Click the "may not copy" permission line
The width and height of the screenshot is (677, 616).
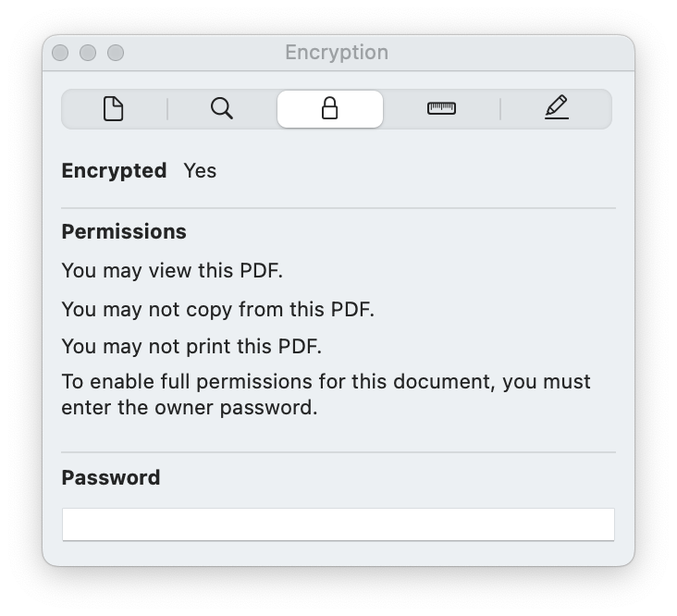(x=218, y=310)
